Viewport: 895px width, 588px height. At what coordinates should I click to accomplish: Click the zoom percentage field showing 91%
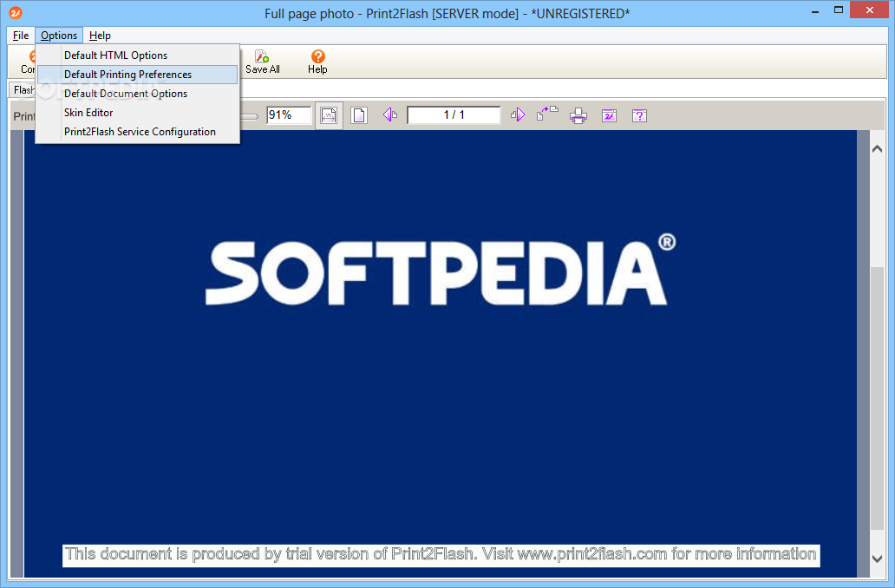(x=289, y=114)
